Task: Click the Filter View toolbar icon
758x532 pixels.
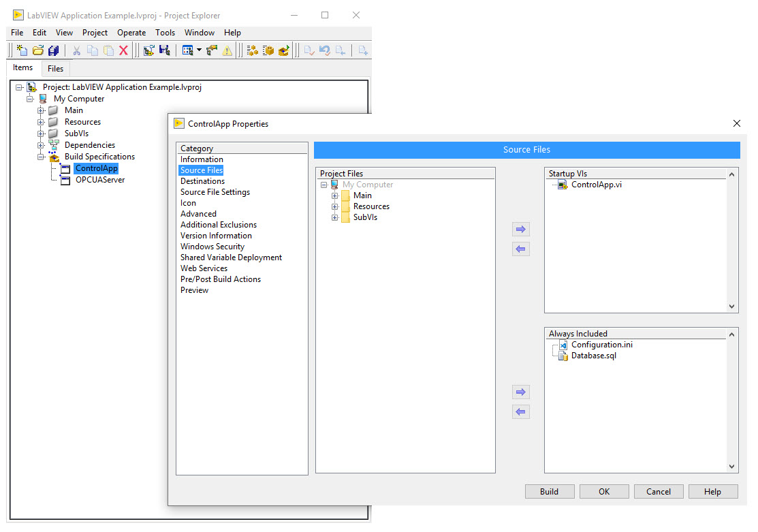Action: 187,50
